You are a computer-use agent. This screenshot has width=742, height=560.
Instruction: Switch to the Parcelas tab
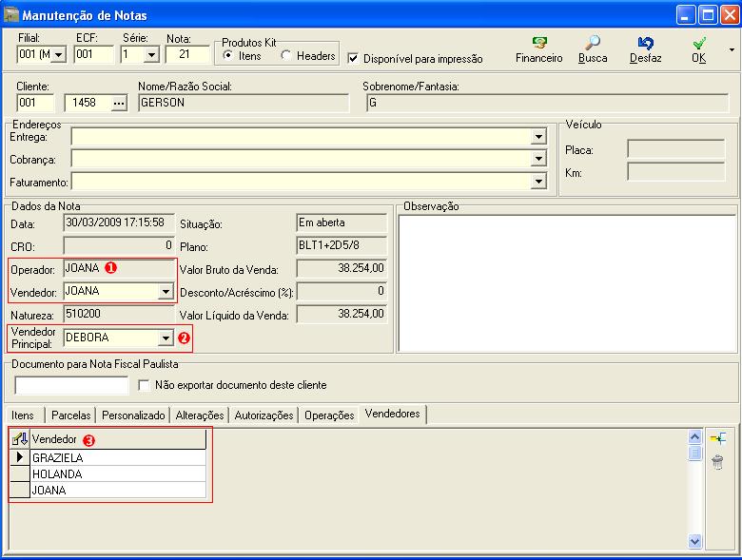pos(71,415)
